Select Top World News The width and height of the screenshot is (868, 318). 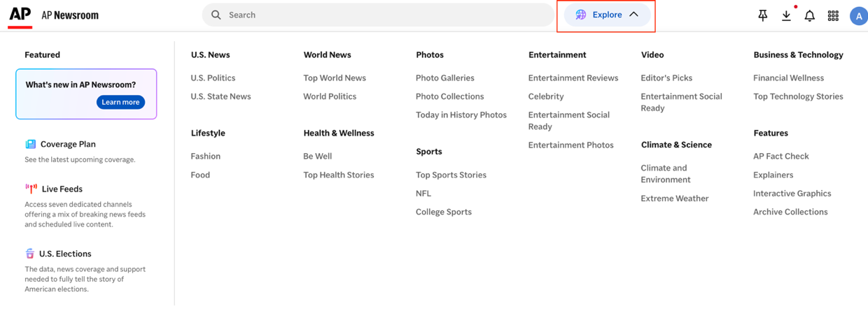click(x=335, y=78)
